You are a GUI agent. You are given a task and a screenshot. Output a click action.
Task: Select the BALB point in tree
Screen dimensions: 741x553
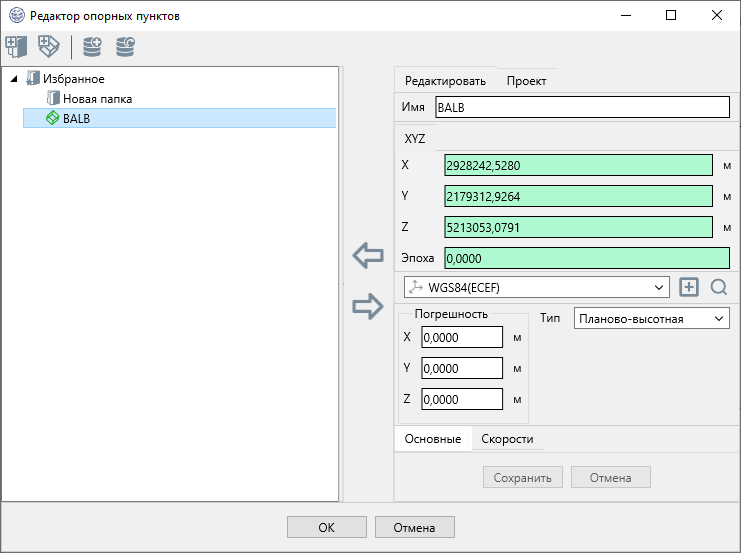pyautogui.click(x=76, y=118)
